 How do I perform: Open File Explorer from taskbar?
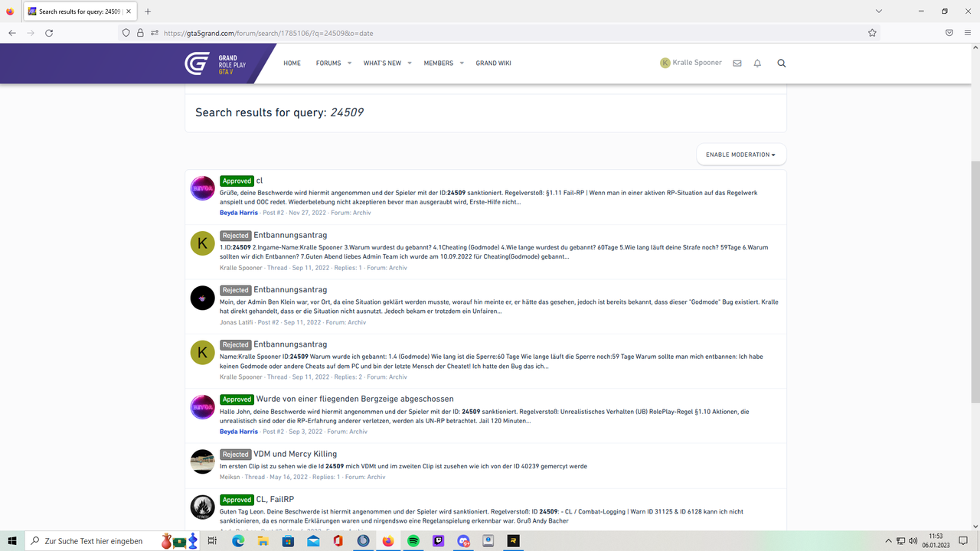(x=263, y=541)
